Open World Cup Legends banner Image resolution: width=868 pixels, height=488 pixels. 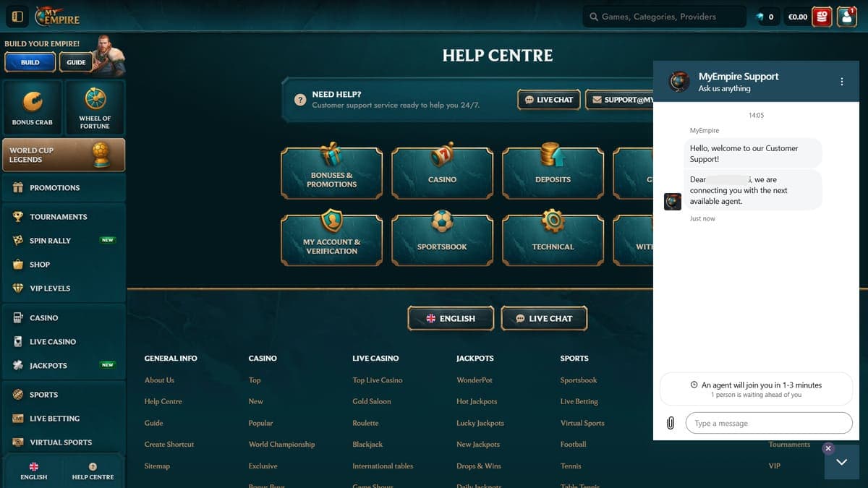click(x=64, y=155)
